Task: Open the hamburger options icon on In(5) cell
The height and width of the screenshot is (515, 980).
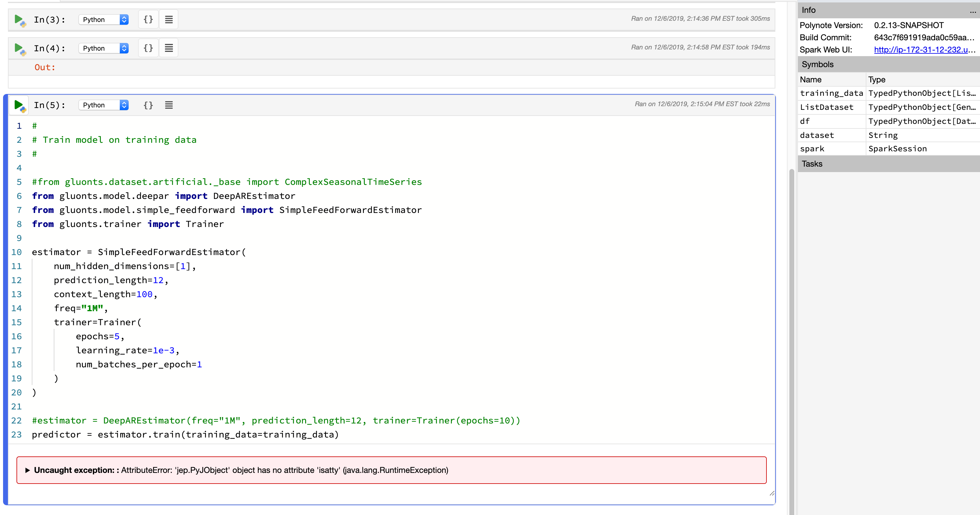Action: 169,105
